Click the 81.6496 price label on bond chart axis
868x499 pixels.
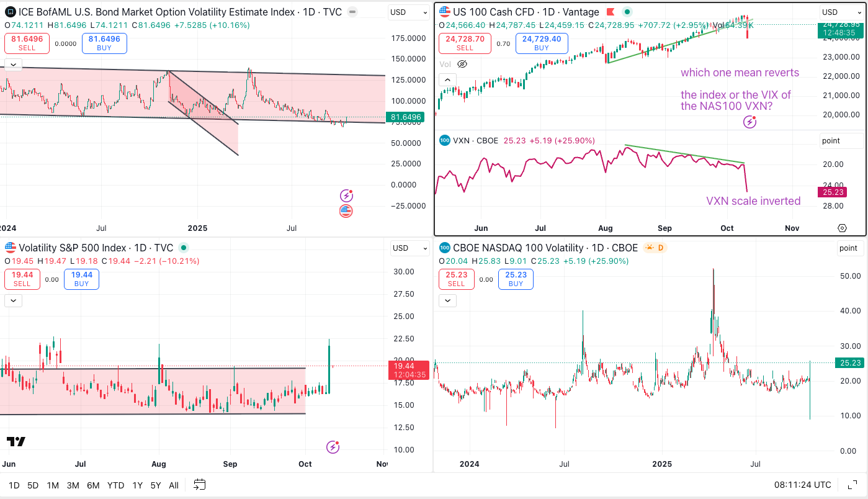(406, 117)
